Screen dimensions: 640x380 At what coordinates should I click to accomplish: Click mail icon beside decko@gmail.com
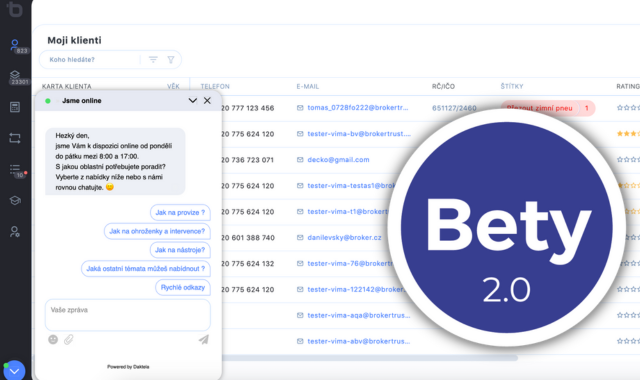click(x=300, y=160)
